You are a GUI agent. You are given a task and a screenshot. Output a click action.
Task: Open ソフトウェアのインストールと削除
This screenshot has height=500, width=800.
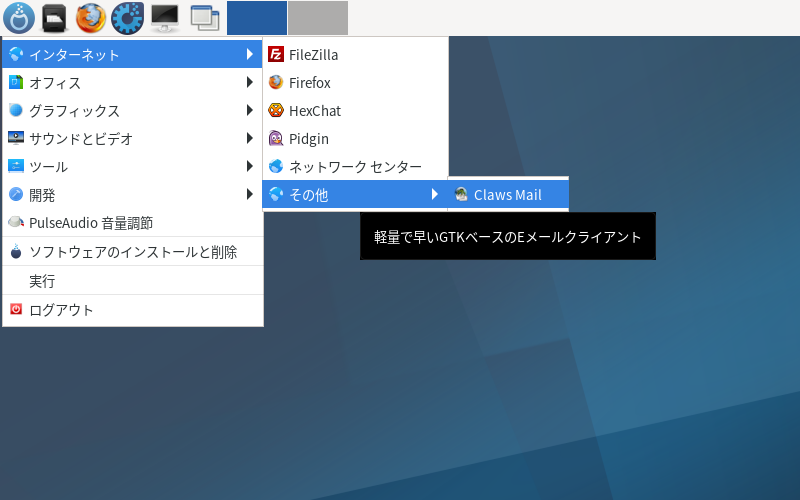click(133, 252)
